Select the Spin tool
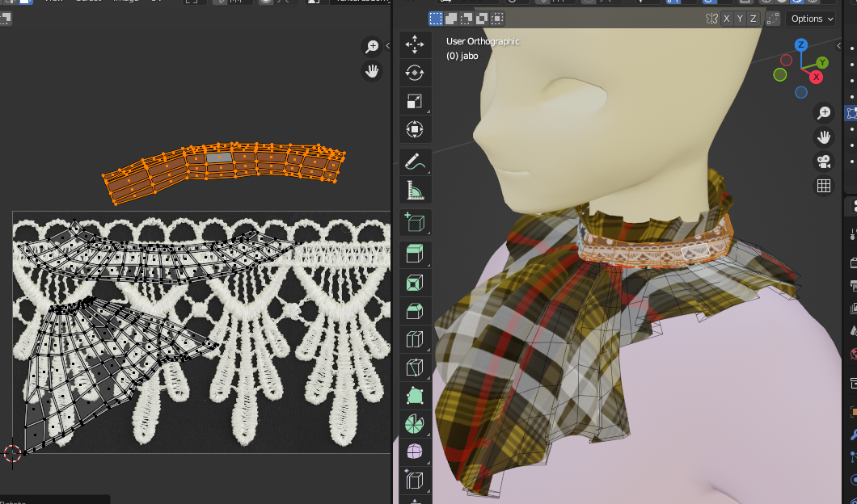 pos(415,424)
